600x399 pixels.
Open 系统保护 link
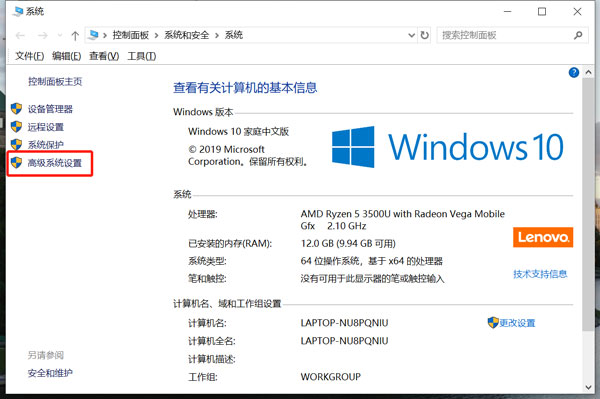click(x=46, y=145)
